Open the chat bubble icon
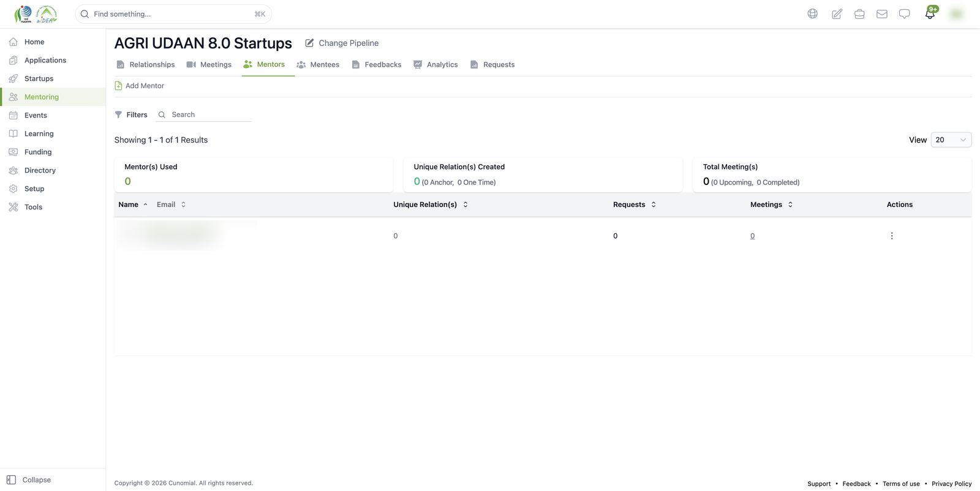Screen dimensions: 980x491 coord(904,13)
